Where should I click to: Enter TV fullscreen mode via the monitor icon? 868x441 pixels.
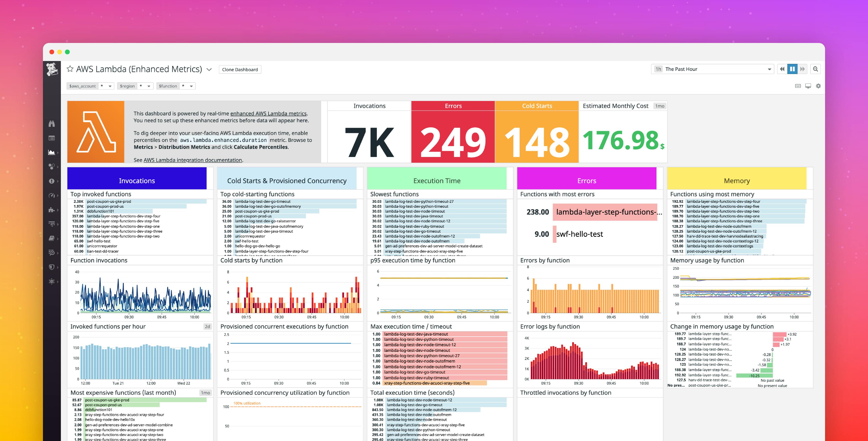[808, 86]
